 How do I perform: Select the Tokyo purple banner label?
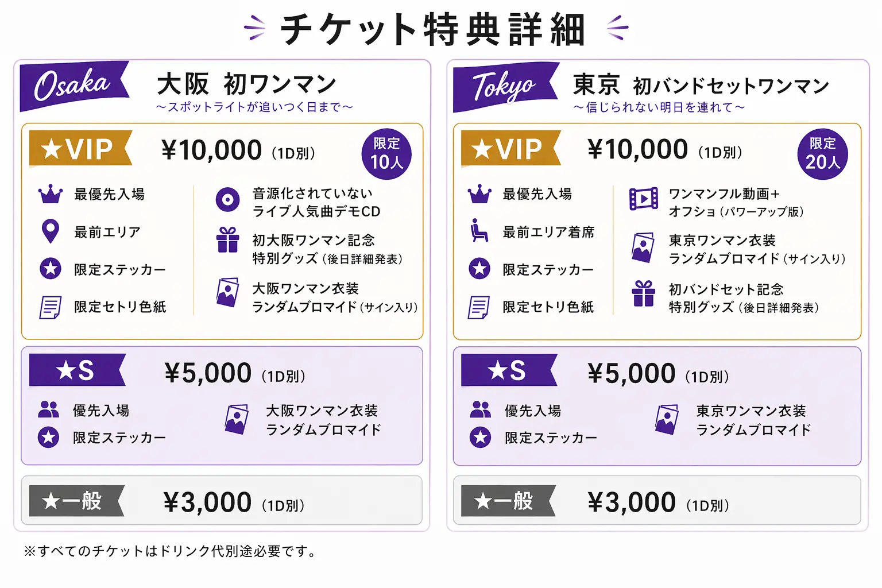pyautogui.click(x=506, y=87)
